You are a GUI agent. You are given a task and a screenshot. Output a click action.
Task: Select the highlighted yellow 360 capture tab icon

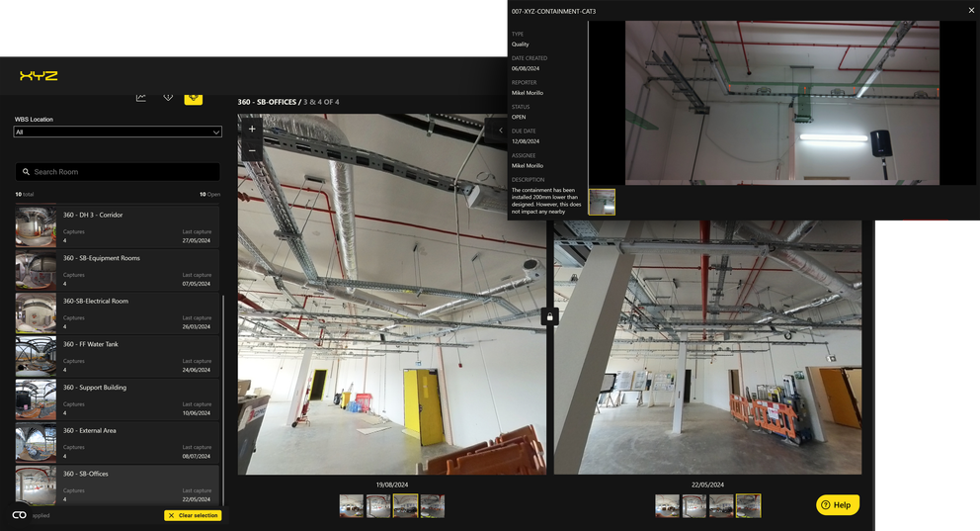click(193, 98)
